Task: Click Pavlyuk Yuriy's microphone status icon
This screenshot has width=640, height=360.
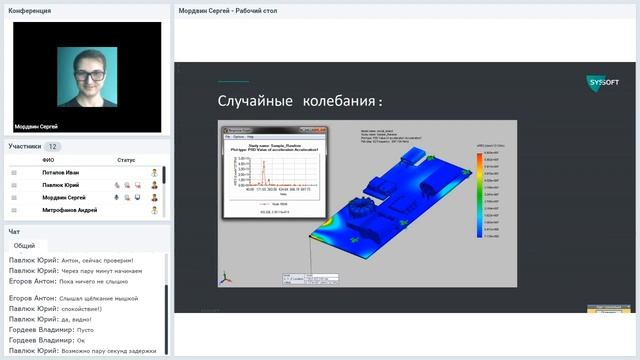Action: [x=117, y=185]
